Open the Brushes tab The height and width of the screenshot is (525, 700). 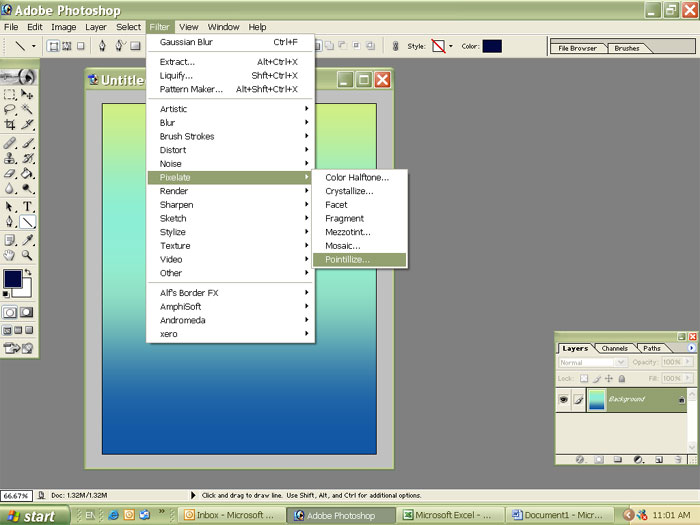tap(627, 48)
